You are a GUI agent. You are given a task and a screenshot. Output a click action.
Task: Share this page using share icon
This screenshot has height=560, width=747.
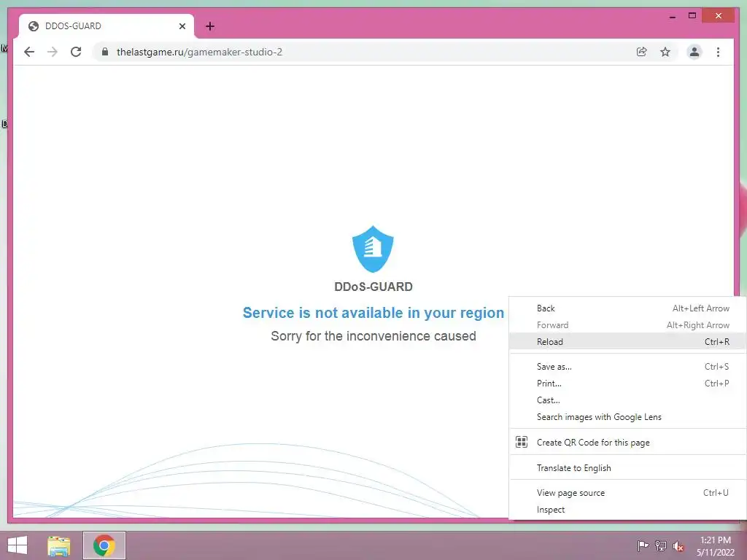(642, 52)
